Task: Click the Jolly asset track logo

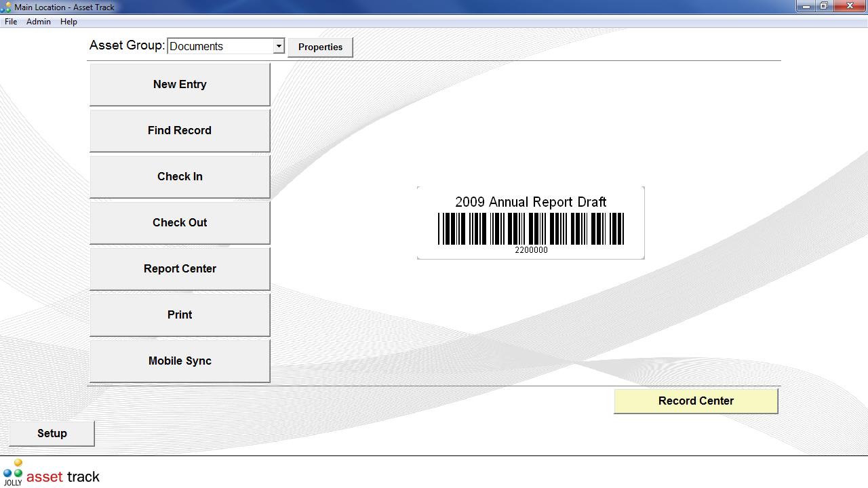Action: point(51,473)
